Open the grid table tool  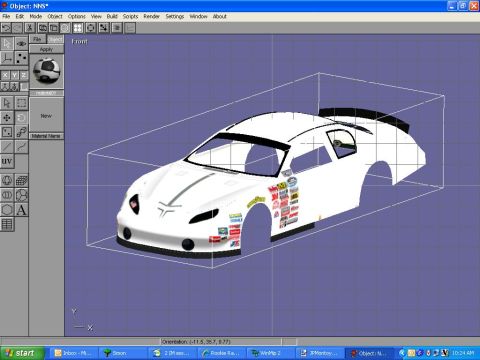(x=7, y=224)
